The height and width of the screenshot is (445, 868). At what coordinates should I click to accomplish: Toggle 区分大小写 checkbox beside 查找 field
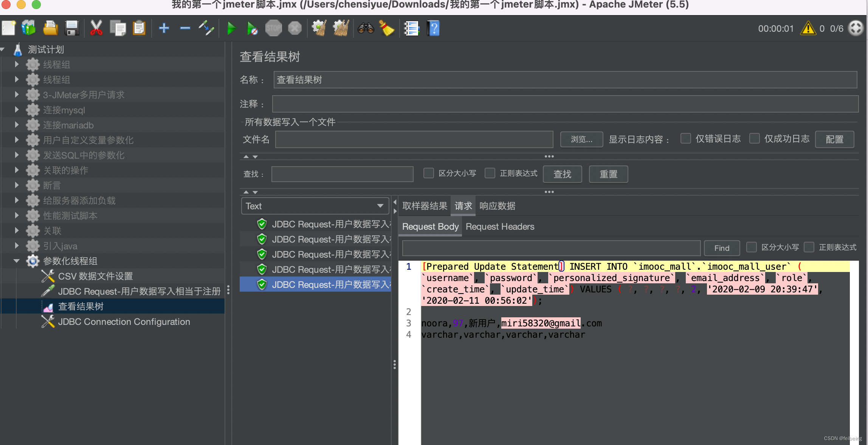[x=428, y=173]
